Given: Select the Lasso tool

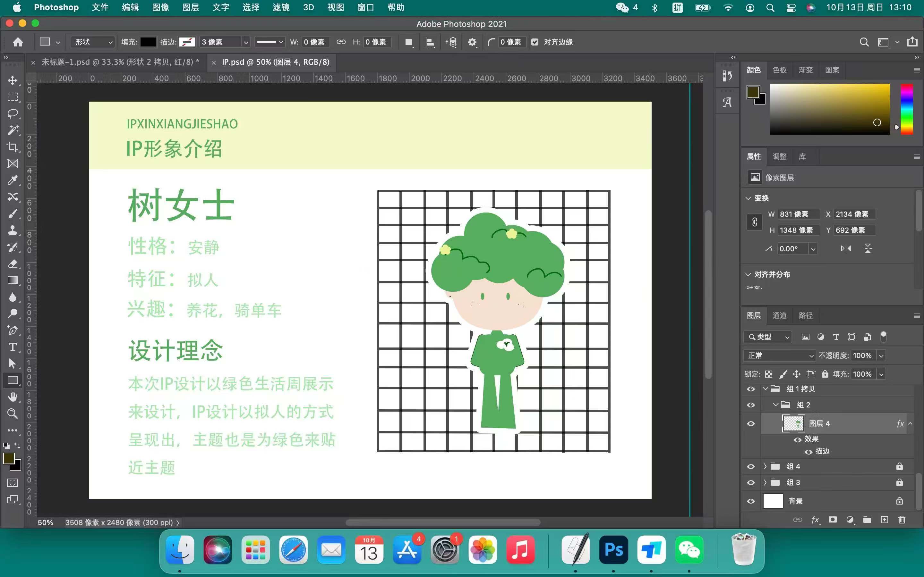Looking at the screenshot, I should click(13, 114).
